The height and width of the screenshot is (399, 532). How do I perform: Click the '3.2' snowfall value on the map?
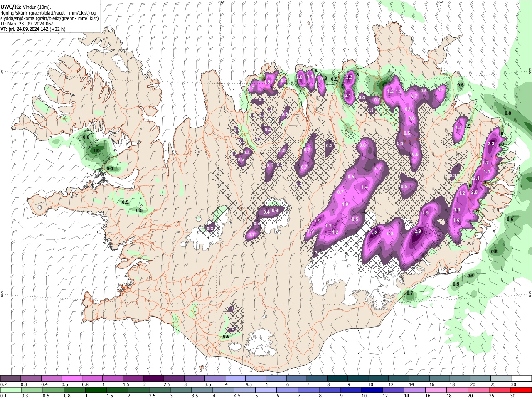(x=373, y=233)
